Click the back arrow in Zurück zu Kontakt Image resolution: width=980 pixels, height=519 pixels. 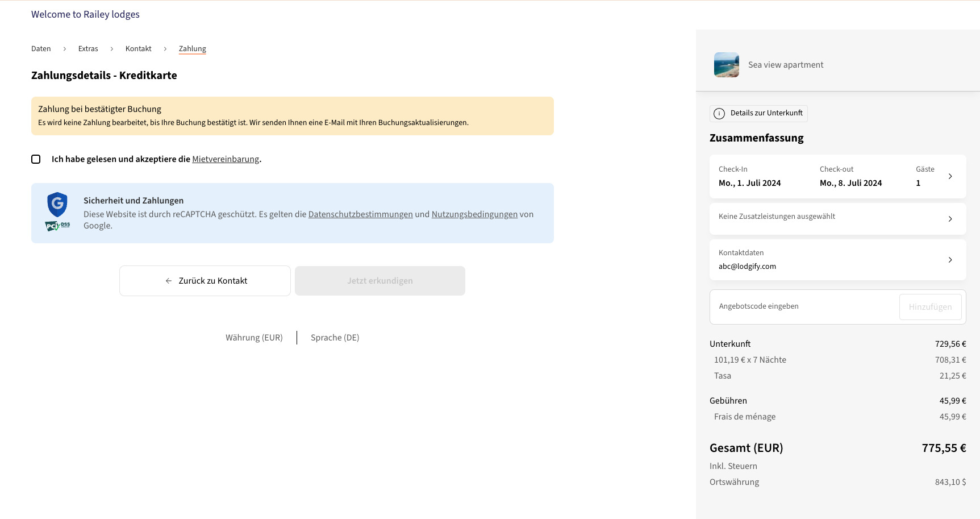click(x=168, y=280)
